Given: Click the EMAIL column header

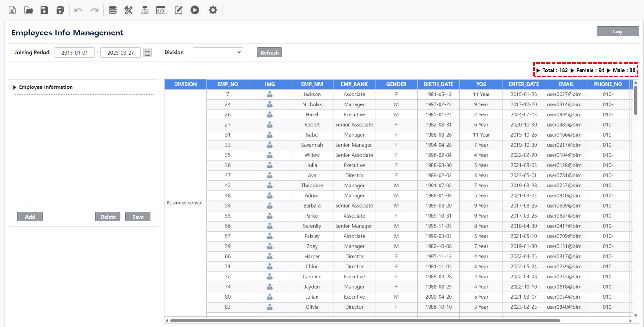Looking at the screenshot, I should coord(566,84).
